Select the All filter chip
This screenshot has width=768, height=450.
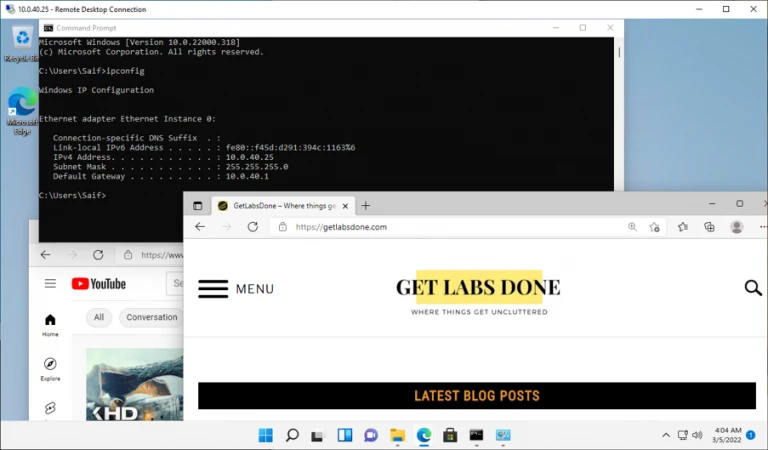click(x=99, y=317)
